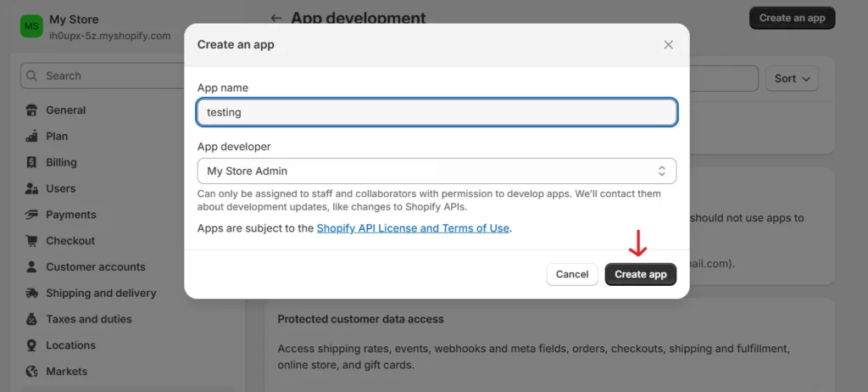Open the App developer dropdown
868x392 pixels.
[437, 171]
